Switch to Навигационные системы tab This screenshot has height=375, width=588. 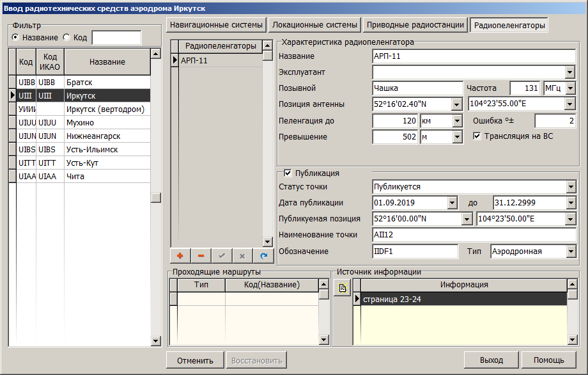tap(216, 25)
